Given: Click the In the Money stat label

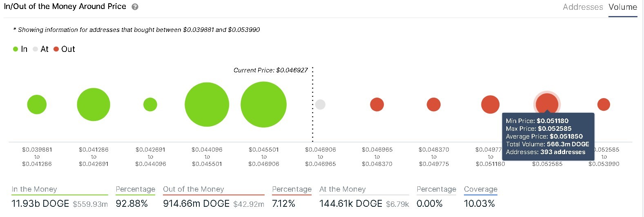Looking at the screenshot, I should point(34,189).
